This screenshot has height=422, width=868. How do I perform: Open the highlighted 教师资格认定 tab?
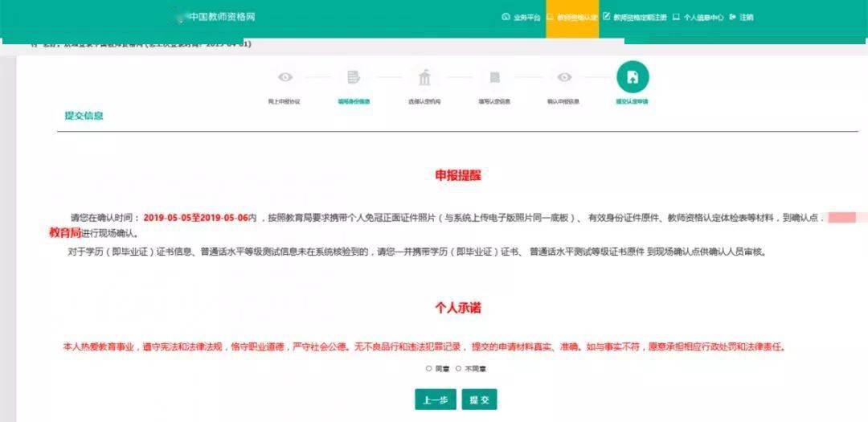pos(572,18)
